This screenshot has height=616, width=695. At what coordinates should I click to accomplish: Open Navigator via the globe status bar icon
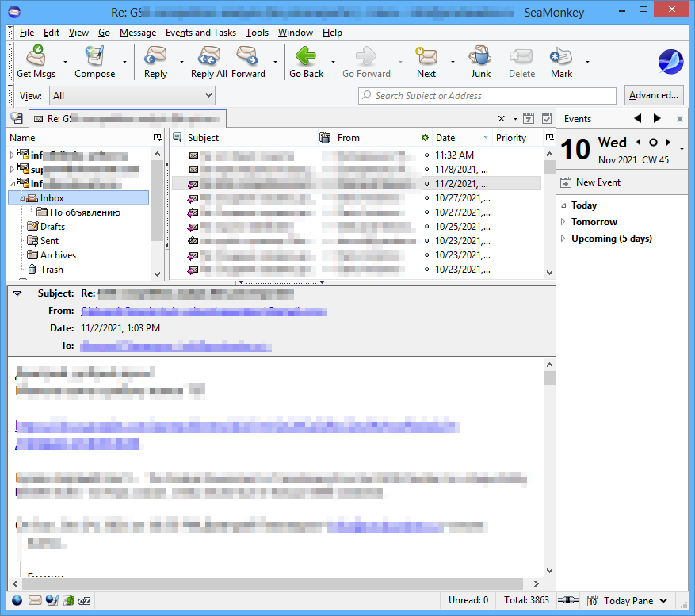pos(17,600)
